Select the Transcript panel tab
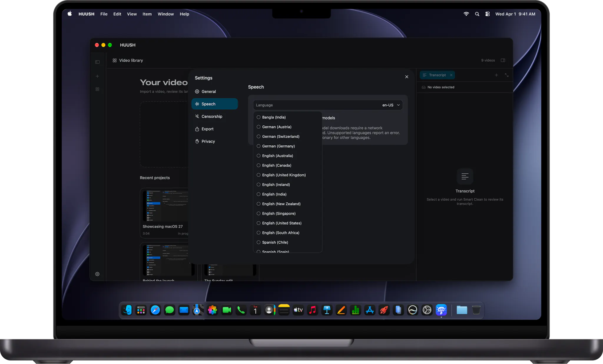This screenshot has width=603, height=364. point(437,75)
